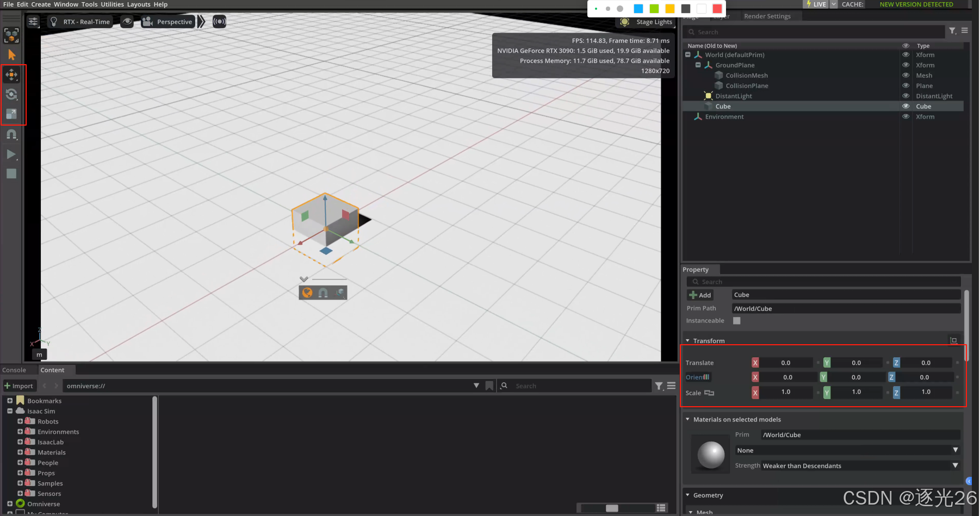This screenshot has height=516, width=980.
Task: Start simulation with the Play button
Action: click(11, 154)
